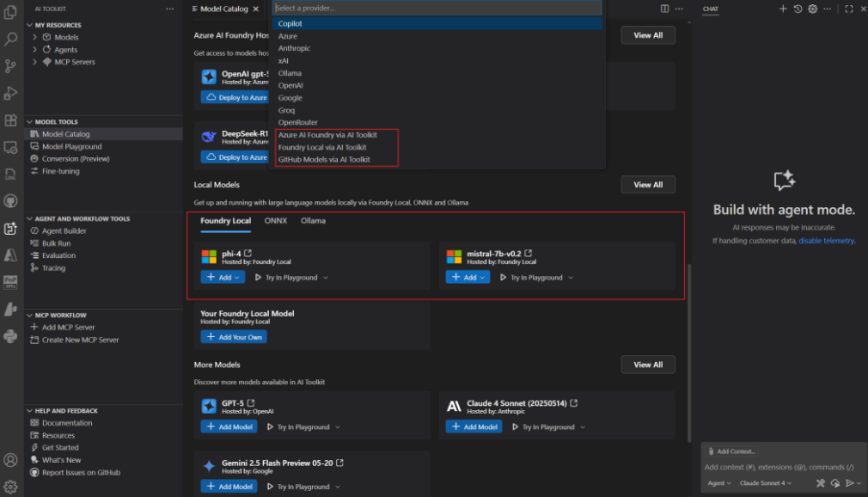Select the AI Toolkit icon in the activity bar
The height and width of the screenshot is (497, 868).
click(11, 229)
